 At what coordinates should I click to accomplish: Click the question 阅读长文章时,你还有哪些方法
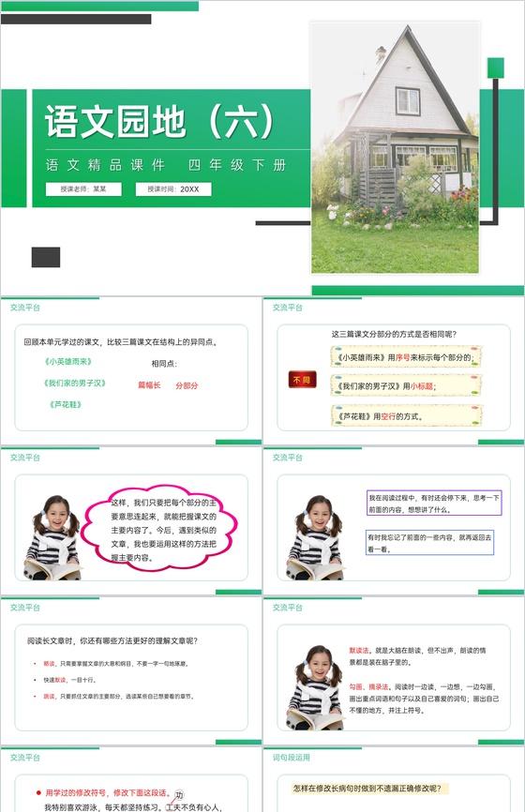pyautogui.click(x=112, y=640)
